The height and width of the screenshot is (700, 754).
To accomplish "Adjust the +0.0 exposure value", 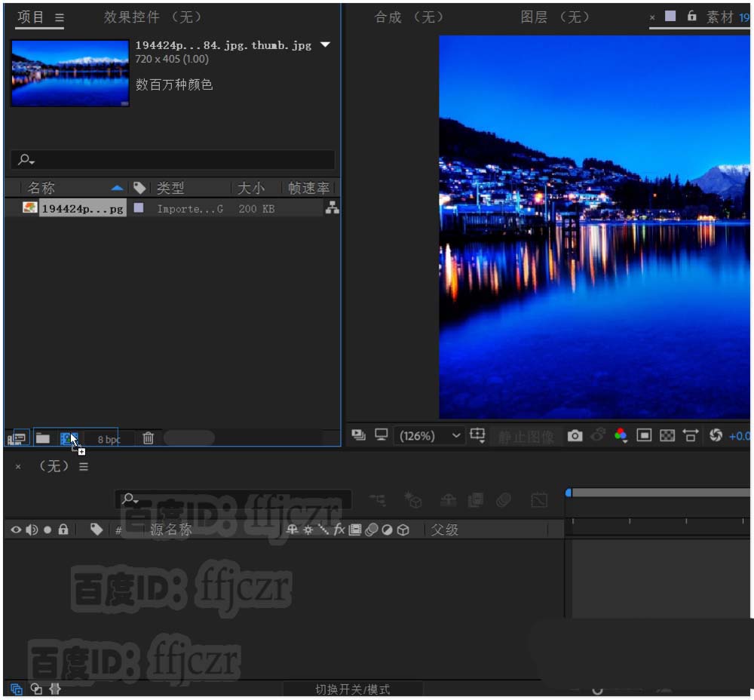I will [x=740, y=436].
